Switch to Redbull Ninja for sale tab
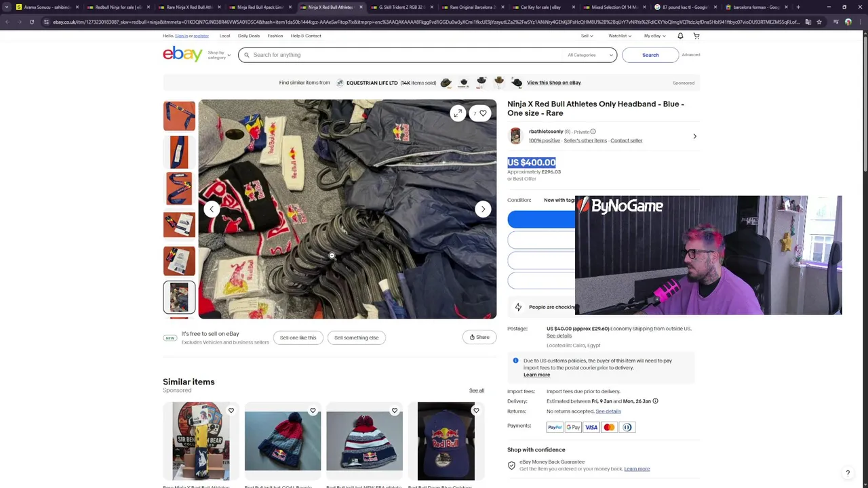 coord(118,7)
